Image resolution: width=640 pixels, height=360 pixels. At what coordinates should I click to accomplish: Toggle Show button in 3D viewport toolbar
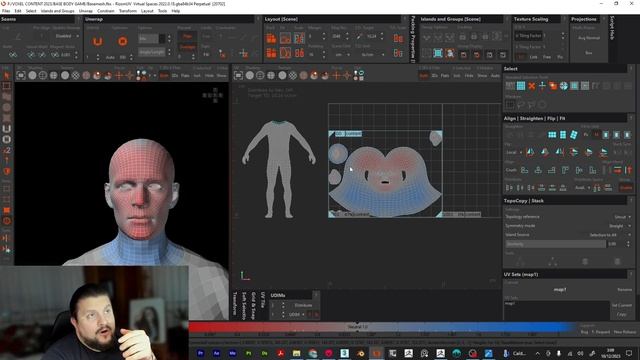point(222,76)
